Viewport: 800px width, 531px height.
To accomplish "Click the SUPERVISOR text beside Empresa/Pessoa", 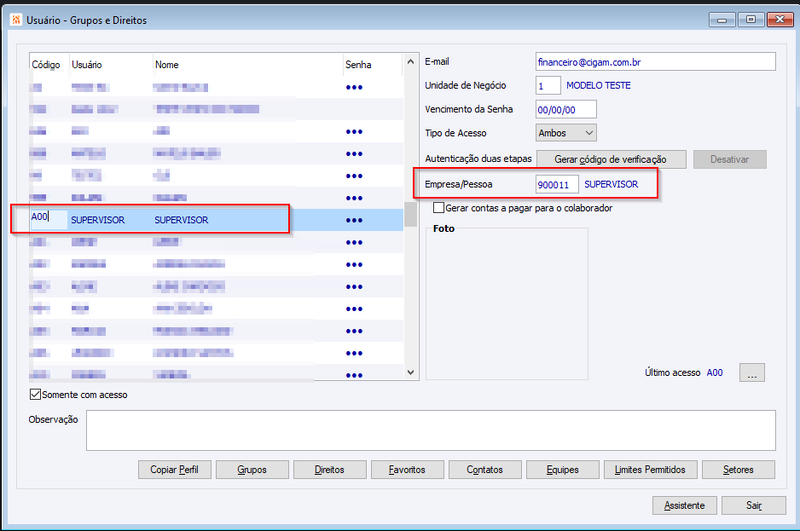I will (611, 184).
